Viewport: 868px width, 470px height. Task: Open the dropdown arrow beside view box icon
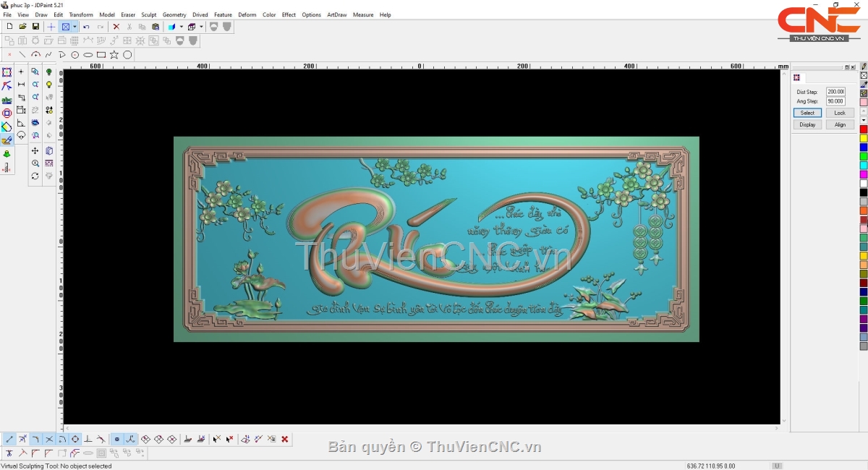(75, 27)
